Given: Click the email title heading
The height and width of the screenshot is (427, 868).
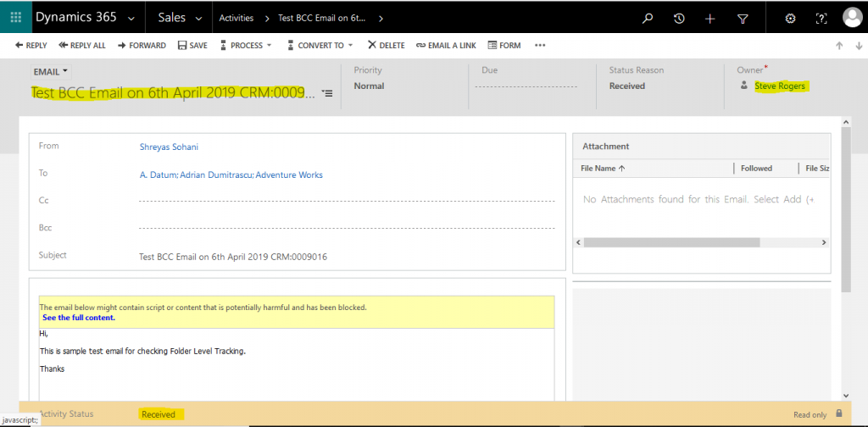Looking at the screenshot, I should coord(173,91).
